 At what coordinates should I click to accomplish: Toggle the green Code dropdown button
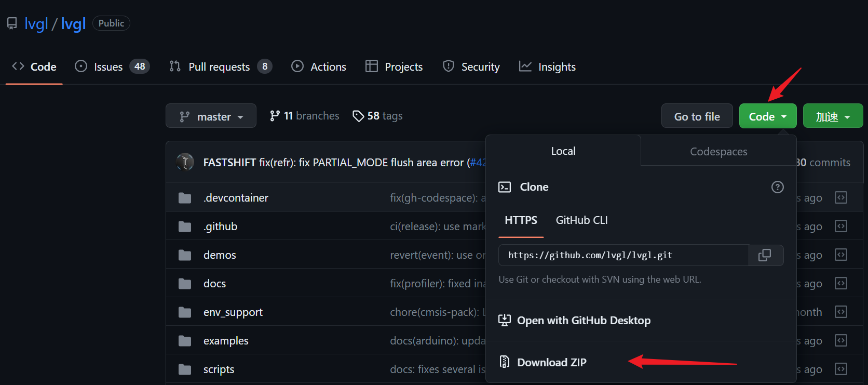click(x=767, y=116)
